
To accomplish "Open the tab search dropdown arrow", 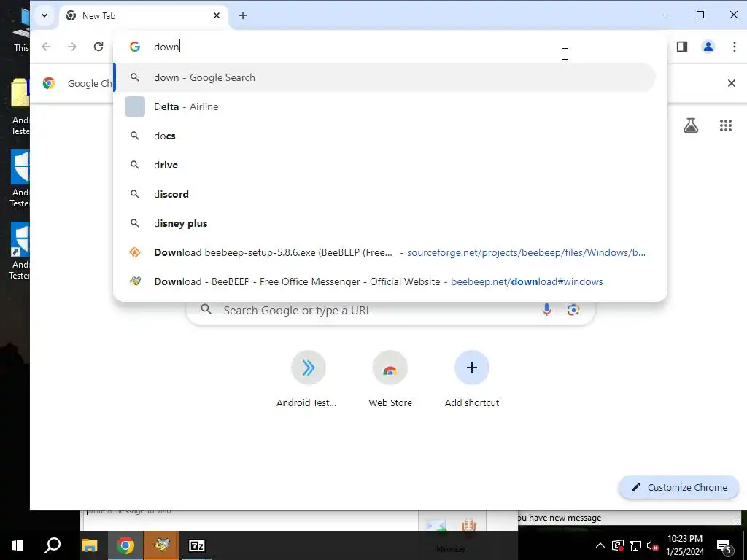I will click(44, 15).
